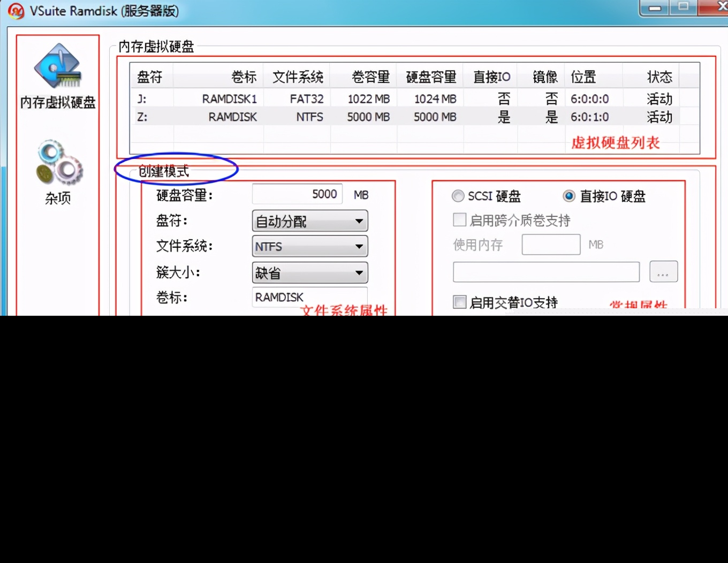Toggle the 启用交替IO支持 checkbox
This screenshot has width=728, height=563.
click(x=460, y=302)
